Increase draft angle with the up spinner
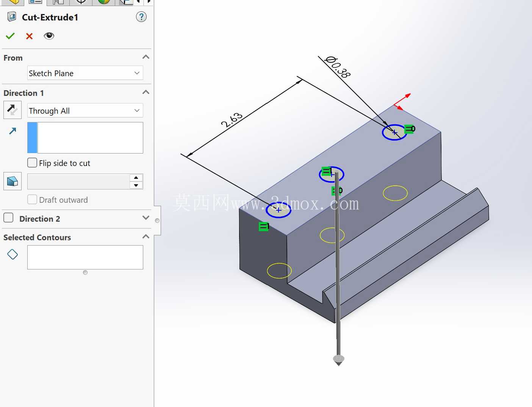This screenshot has width=532, height=407. click(136, 178)
